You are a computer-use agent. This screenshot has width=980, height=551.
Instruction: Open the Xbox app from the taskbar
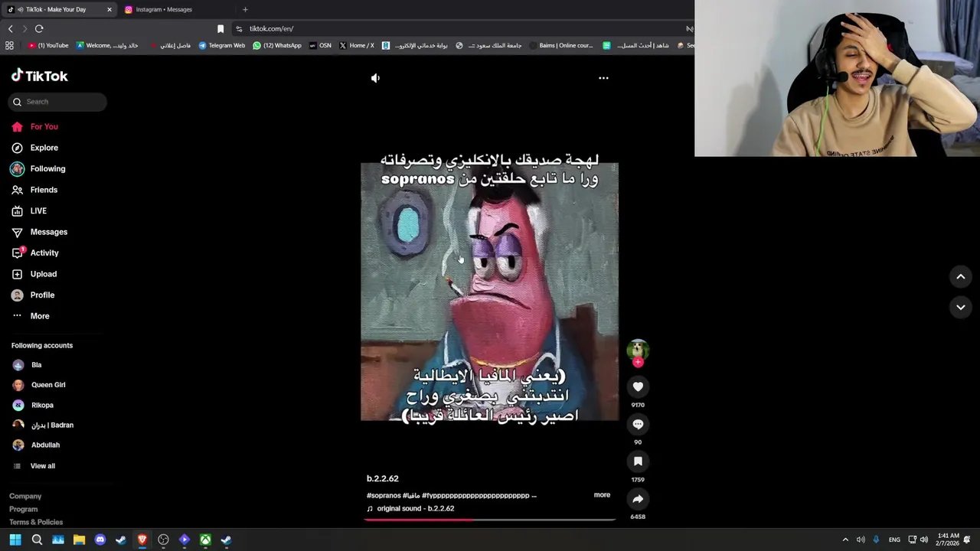click(x=205, y=540)
